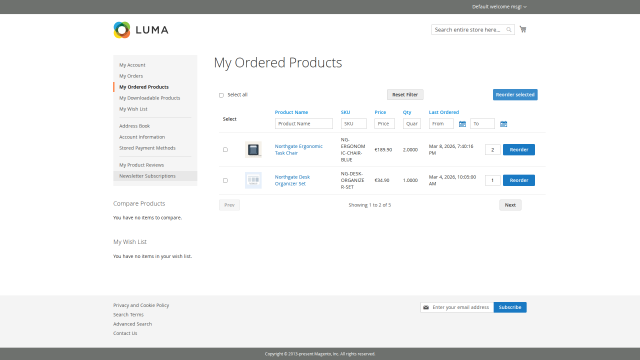This screenshot has width=640, height=360.
Task: Open Advanced Search footer link
Action: pyautogui.click(x=132, y=324)
